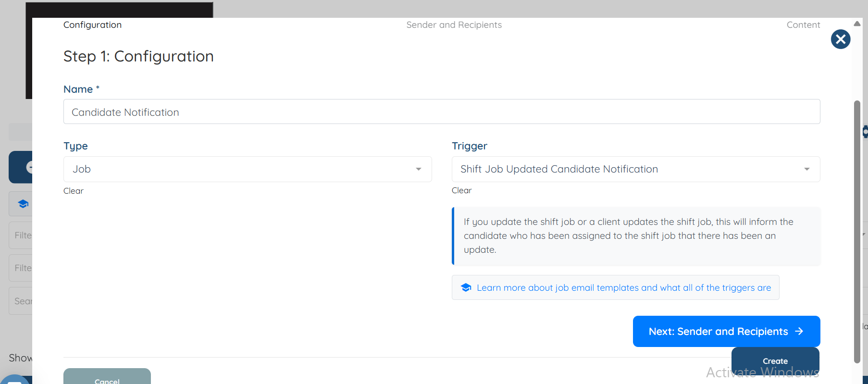Clear the Type selection
Viewport: 868px width, 384px height.
(x=74, y=191)
